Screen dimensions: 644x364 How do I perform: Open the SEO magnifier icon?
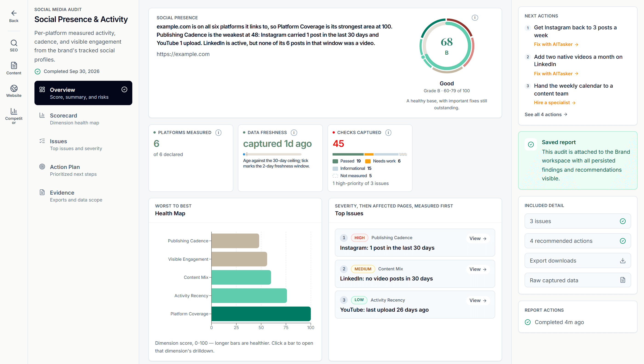point(14,43)
